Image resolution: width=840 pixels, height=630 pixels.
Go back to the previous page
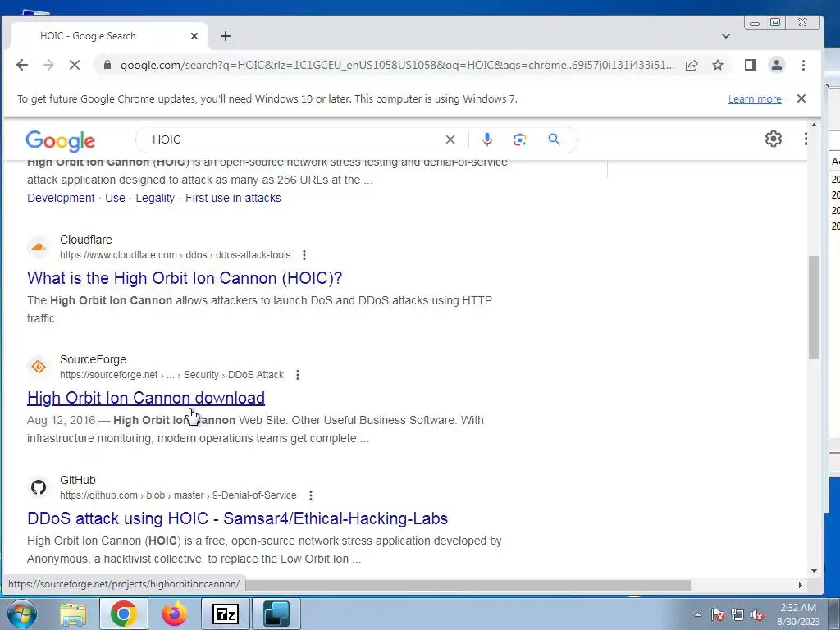[22, 65]
